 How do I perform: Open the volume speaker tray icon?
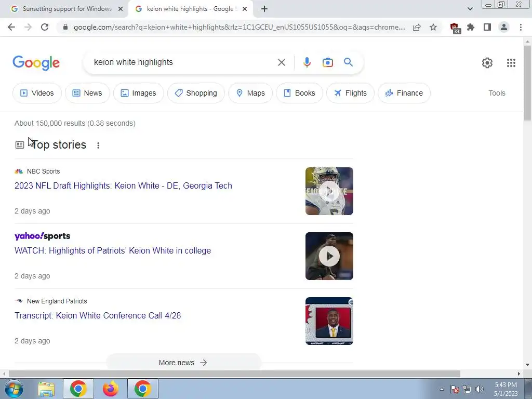coord(480,389)
